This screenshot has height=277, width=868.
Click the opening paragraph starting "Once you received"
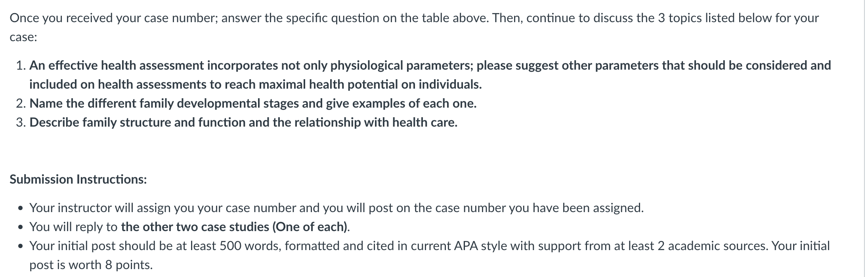pyautogui.click(x=414, y=27)
